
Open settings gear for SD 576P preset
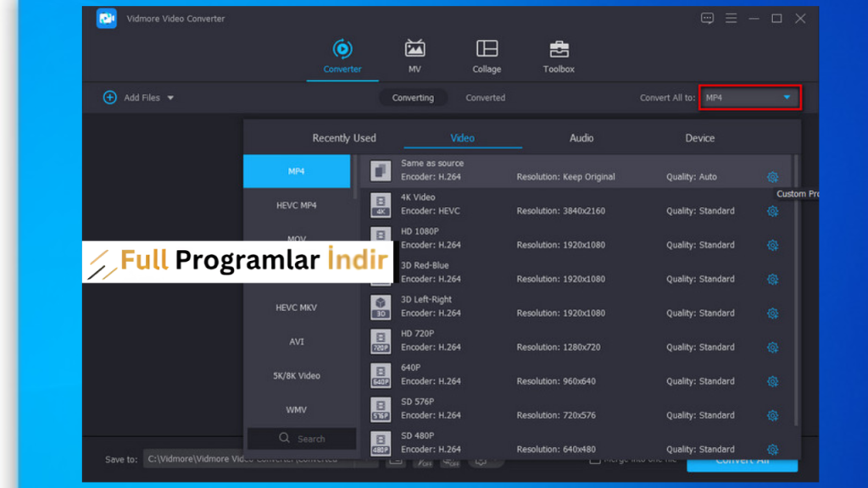pyautogui.click(x=772, y=415)
